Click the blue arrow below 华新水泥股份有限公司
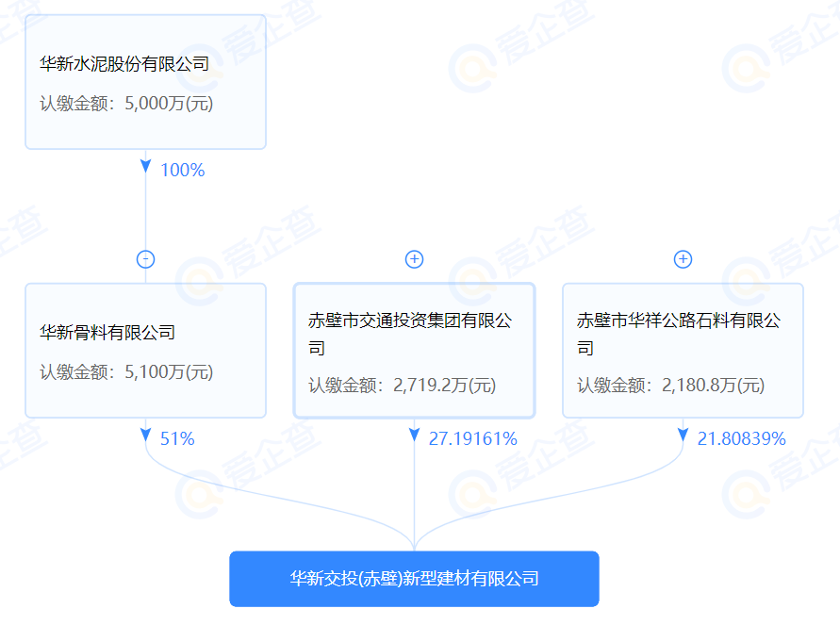 point(144,166)
